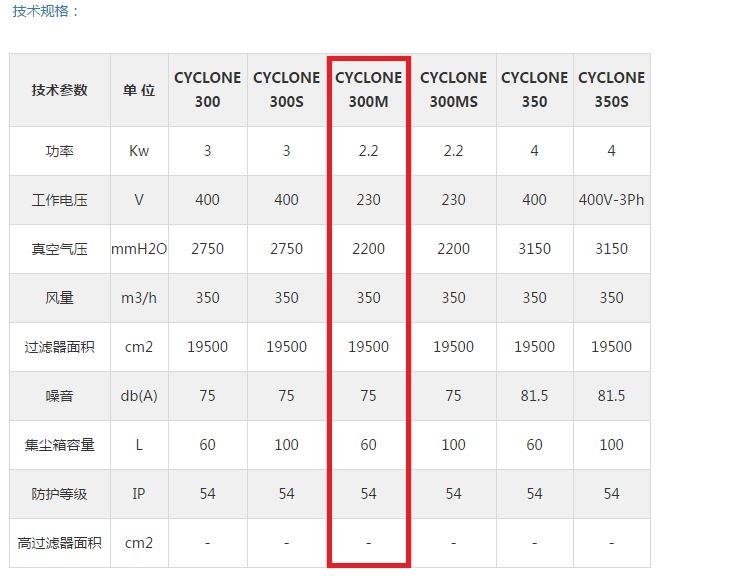Select the 集尘箱容量 row label
Image resolution: width=740 pixels, height=576 pixels.
[59, 445]
